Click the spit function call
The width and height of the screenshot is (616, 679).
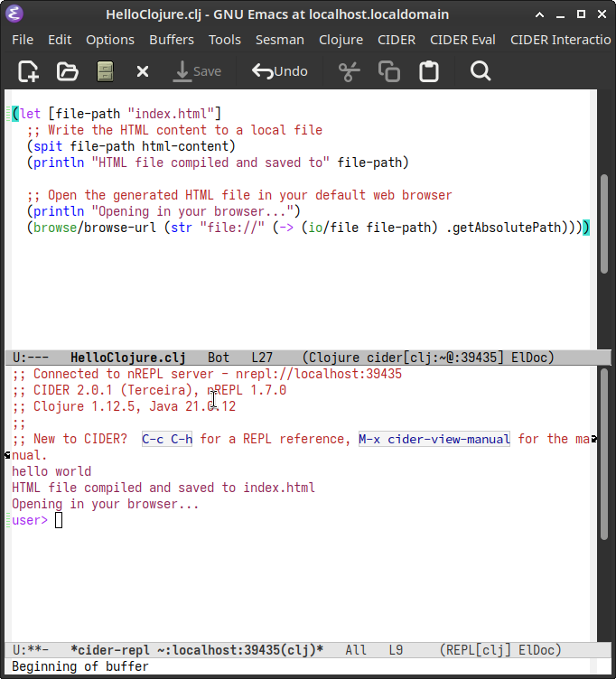pyautogui.click(x=48, y=146)
